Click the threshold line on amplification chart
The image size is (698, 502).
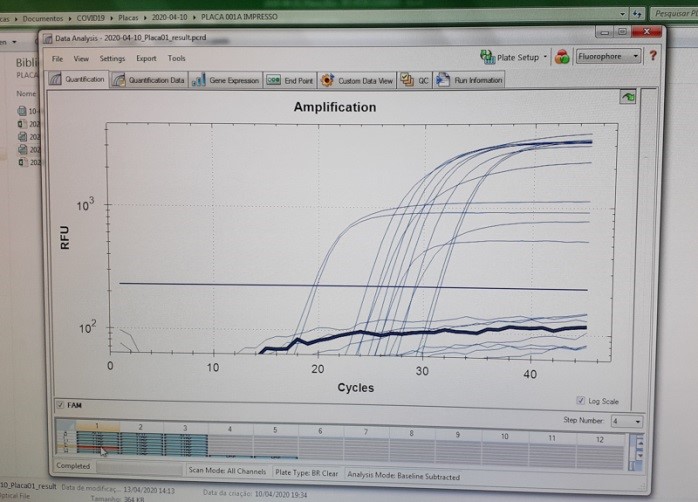pos(350,286)
